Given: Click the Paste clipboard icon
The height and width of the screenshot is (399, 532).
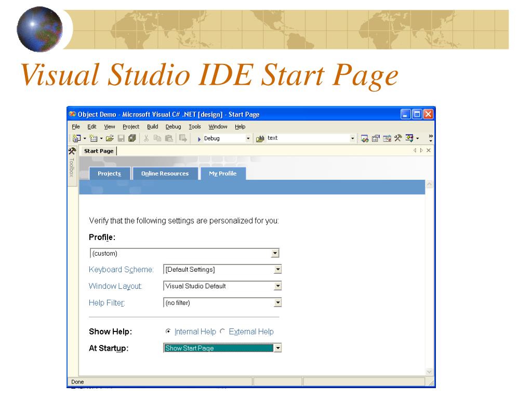Looking at the screenshot, I should coord(169,138).
